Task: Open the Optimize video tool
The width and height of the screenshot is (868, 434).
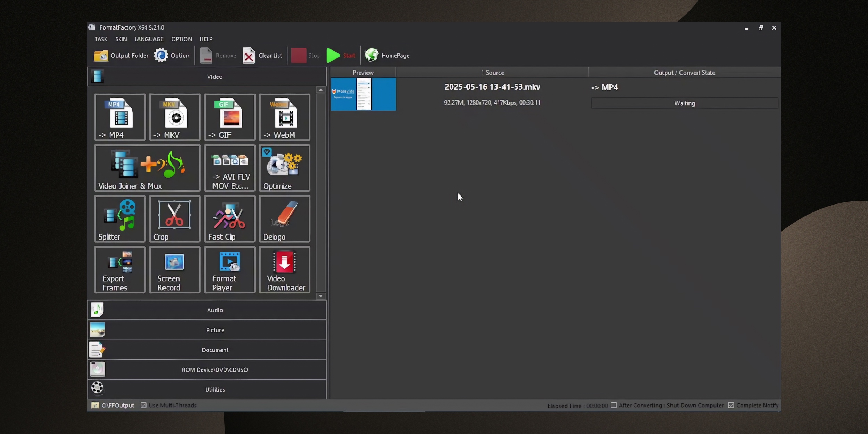Action: (284, 168)
